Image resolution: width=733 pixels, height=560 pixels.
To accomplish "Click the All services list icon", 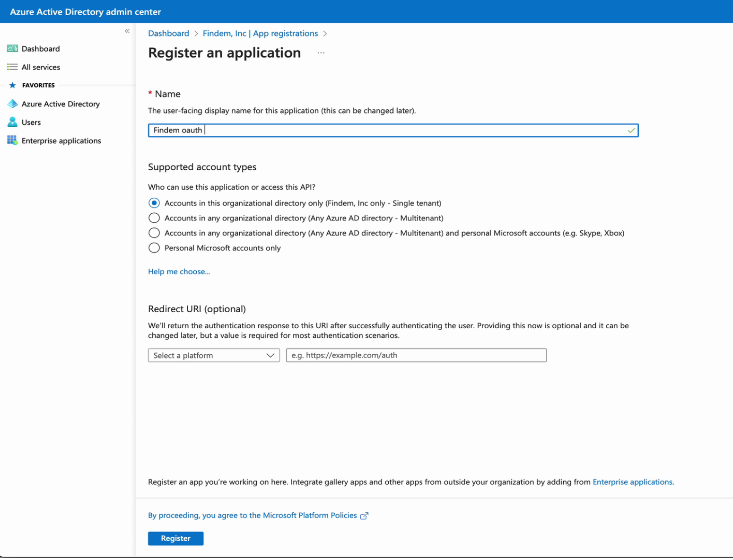I will pyautogui.click(x=12, y=67).
